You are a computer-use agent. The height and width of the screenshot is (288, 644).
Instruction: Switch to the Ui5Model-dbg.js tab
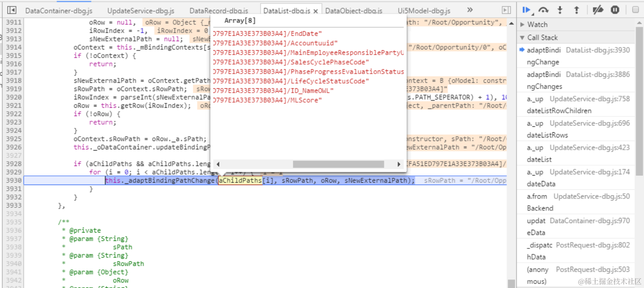click(x=424, y=11)
